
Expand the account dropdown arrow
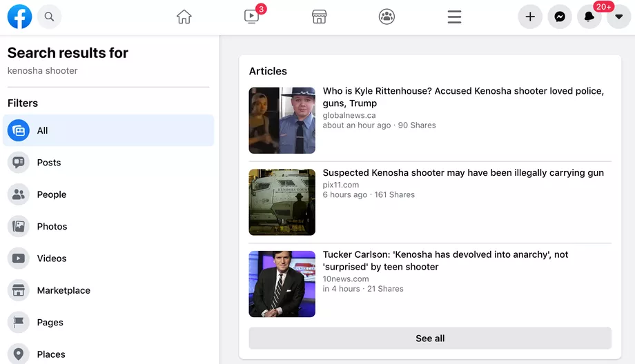point(619,17)
